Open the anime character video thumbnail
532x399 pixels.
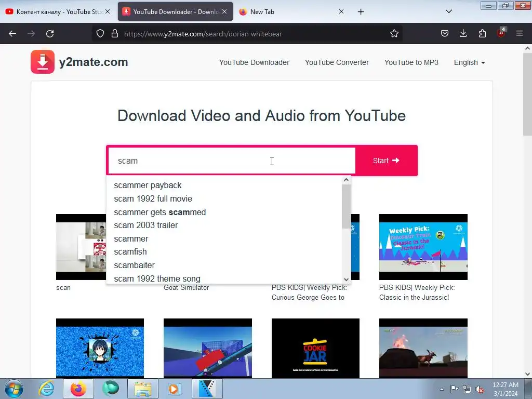100,348
